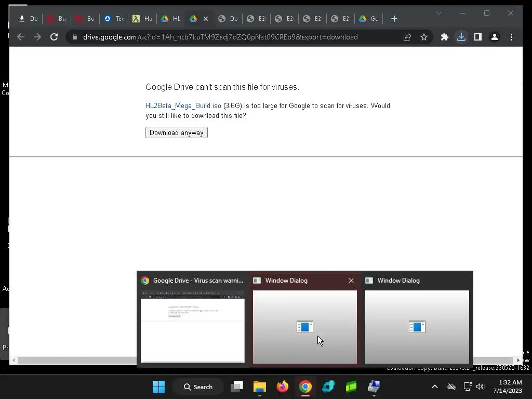The image size is (532, 399).
Task: Switch to the 'Tec' tab
Action: pos(114,19)
